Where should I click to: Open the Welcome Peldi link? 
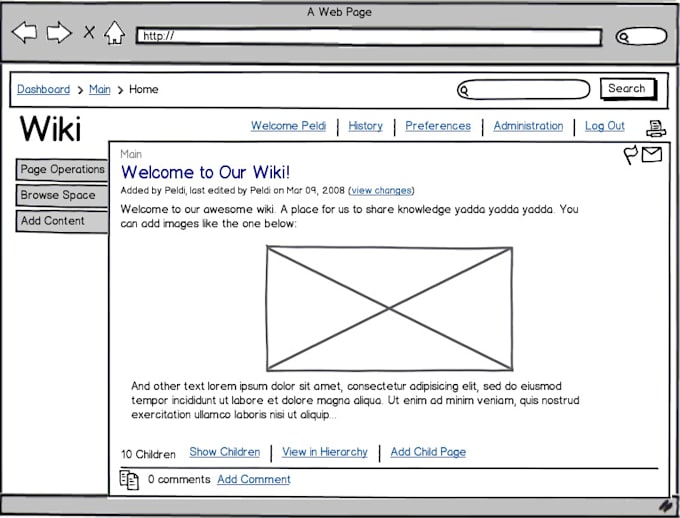coord(288,126)
